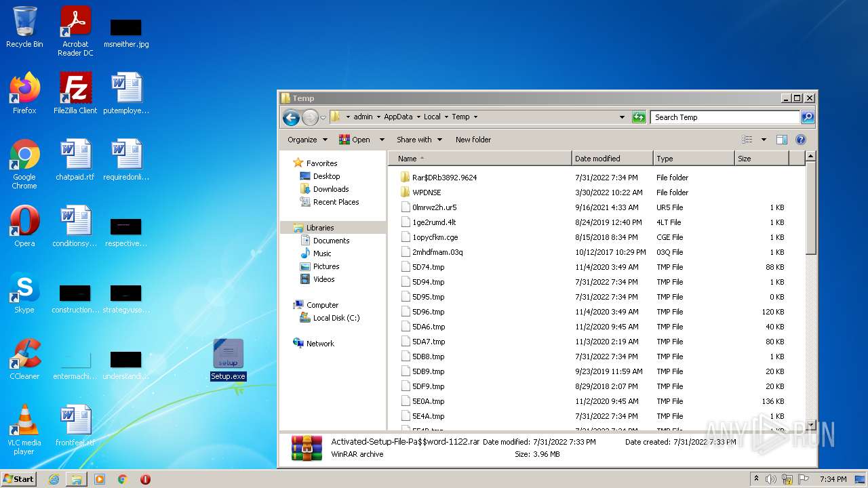Viewport: 868px width, 488px height.
Task: Sort by the Size column header
Action: click(762, 159)
